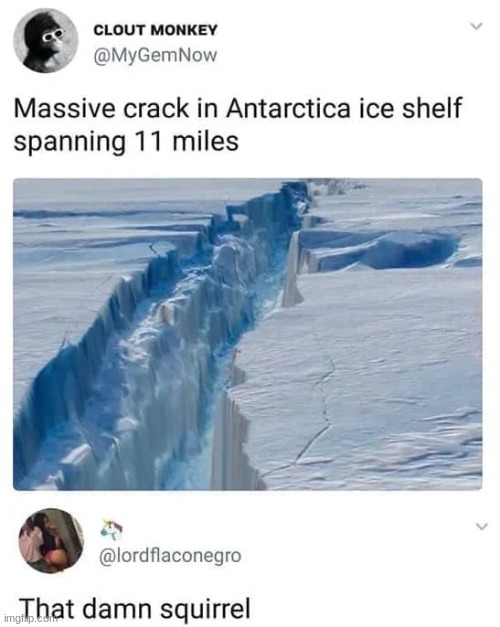Open the Antarctica ice crack photo
Viewport: 500px width, 627px height.
[248, 334]
